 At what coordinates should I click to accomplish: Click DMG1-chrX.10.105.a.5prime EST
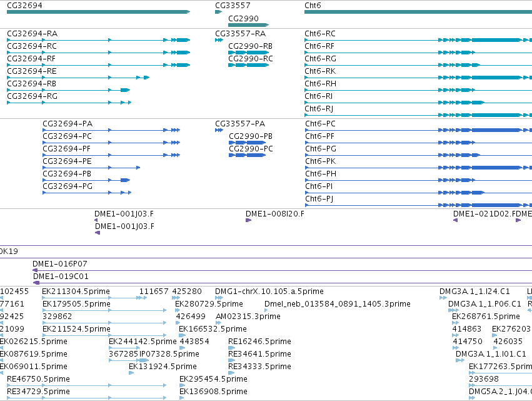click(219, 298)
